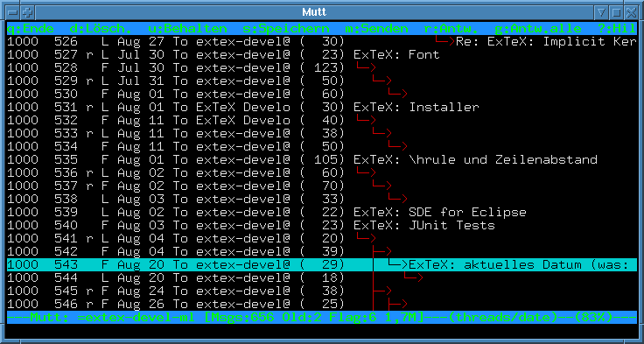Screen dimensions: 644x344
Task: Click the red thread arrow on message 541
Action: pyautogui.click(x=367, y=238)
